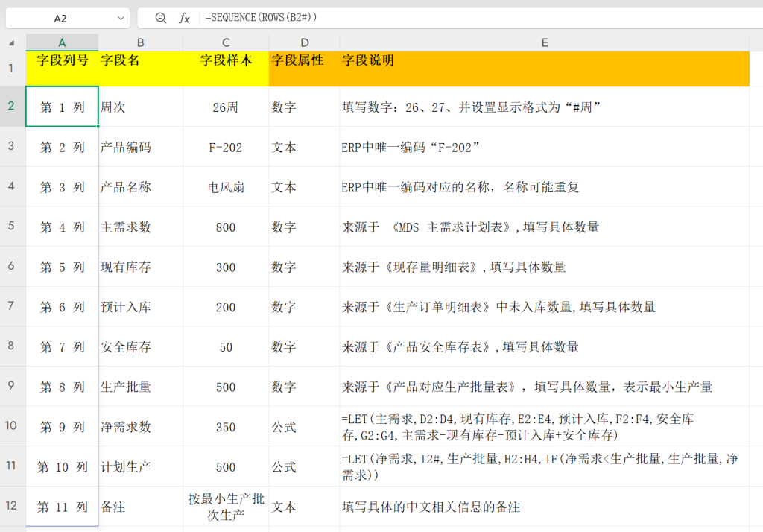Select description ERP中唯一编码“F-202”
Image resolution: width=763 pixels, height=532 pixels.
(545, 147)
